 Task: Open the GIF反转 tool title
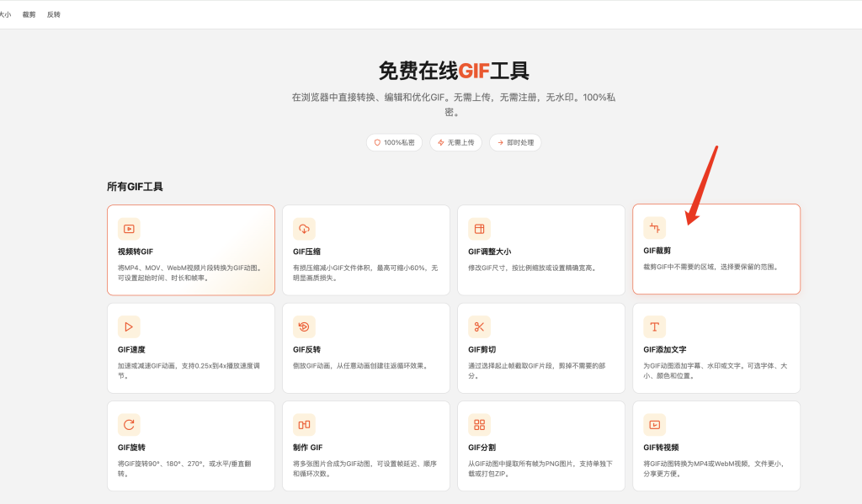coord(306,349)
